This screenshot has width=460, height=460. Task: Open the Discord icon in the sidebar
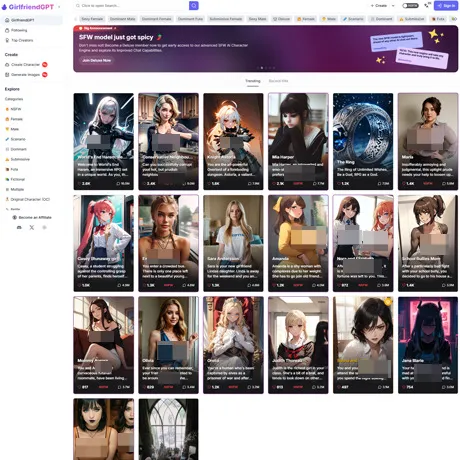[x=19, y=227]
